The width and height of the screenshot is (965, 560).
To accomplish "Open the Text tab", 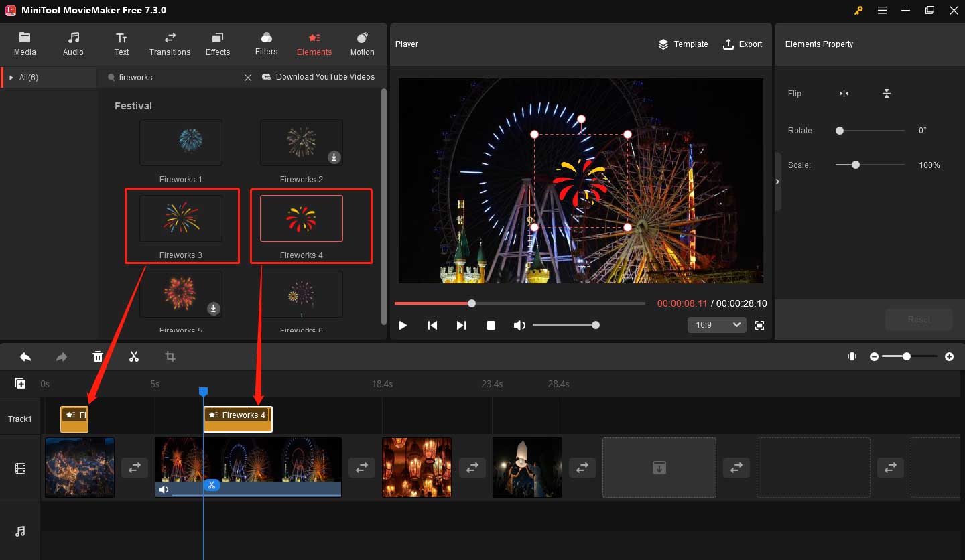I will tap(121, 44).
